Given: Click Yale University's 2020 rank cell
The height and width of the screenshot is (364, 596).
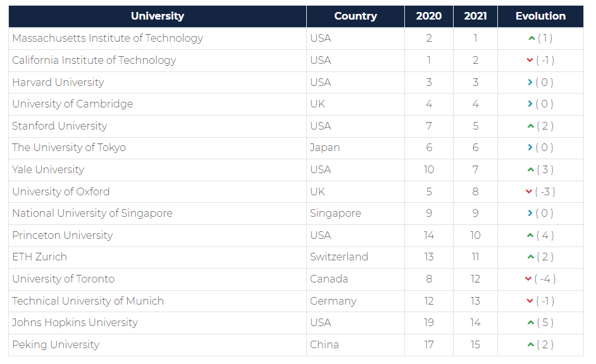Looking at the screenshot, I should click(429, 170).
